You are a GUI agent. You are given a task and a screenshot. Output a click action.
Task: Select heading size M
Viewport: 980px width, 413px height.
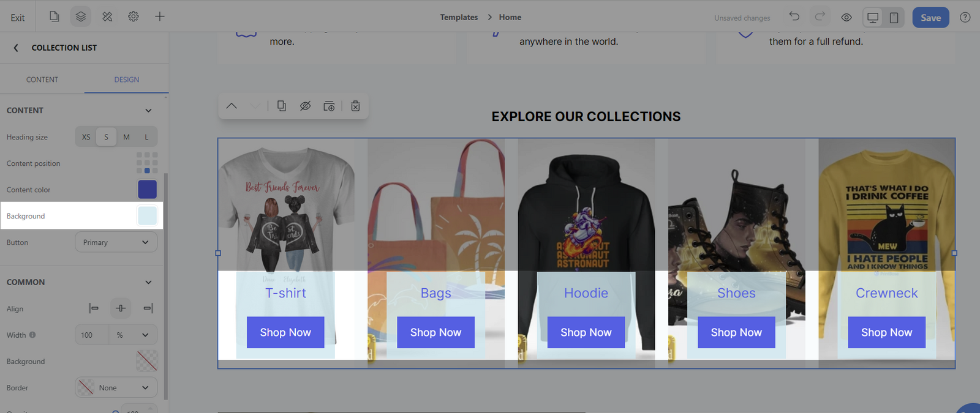tap(126, 137)
